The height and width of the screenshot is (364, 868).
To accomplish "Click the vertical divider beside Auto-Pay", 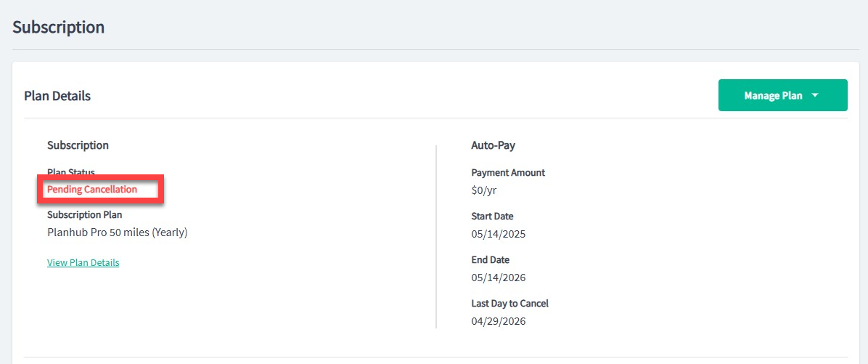I will tap(436, 237).
